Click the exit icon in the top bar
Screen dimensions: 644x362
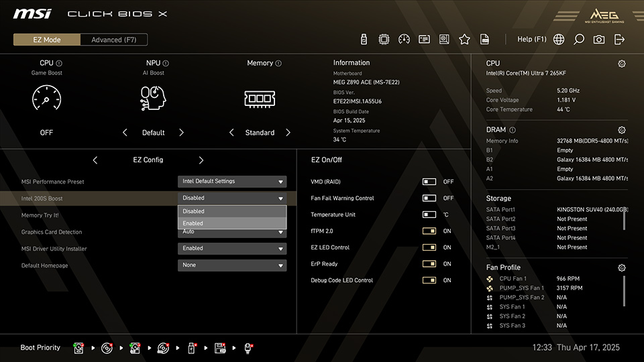pos(619,40)
